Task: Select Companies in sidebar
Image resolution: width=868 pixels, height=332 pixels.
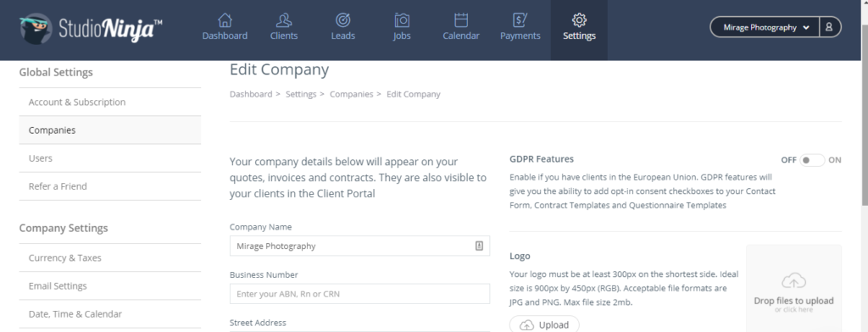Action: click(110, 130)
